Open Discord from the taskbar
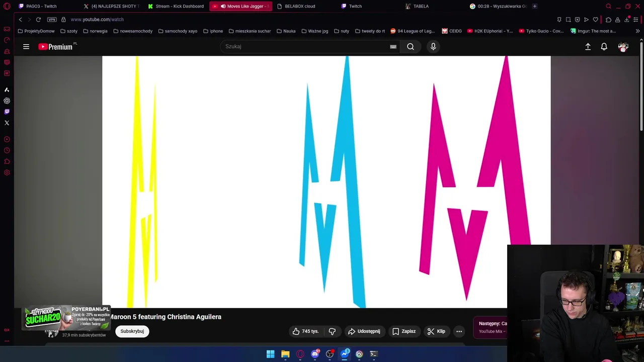 [x=315, y=354]
